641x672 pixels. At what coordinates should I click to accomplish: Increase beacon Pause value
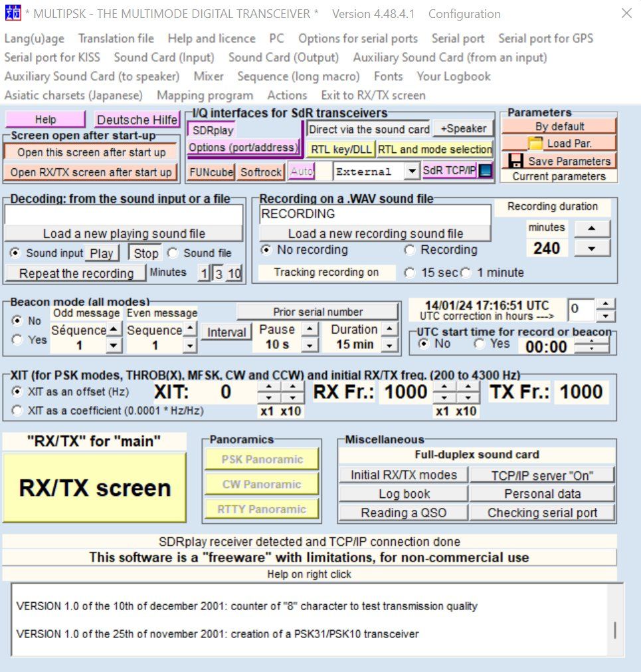point(310,329)
